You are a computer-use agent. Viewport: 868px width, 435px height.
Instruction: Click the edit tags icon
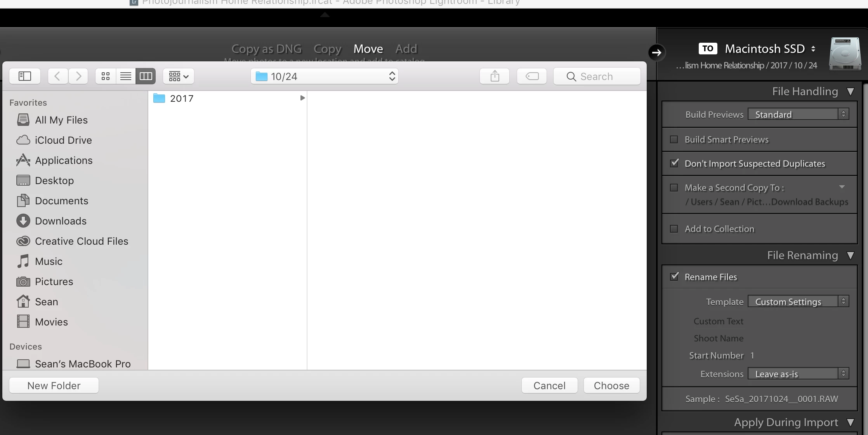tap(532, 76)
